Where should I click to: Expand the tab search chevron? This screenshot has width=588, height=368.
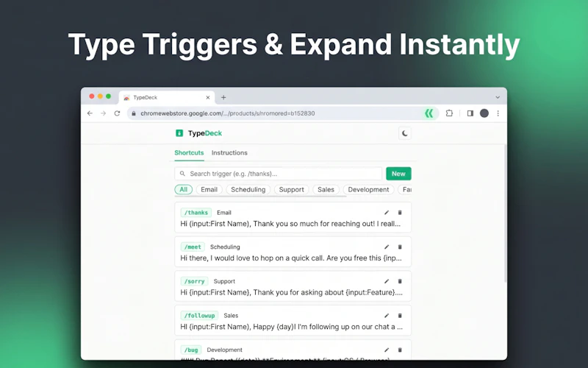(498, 97)
